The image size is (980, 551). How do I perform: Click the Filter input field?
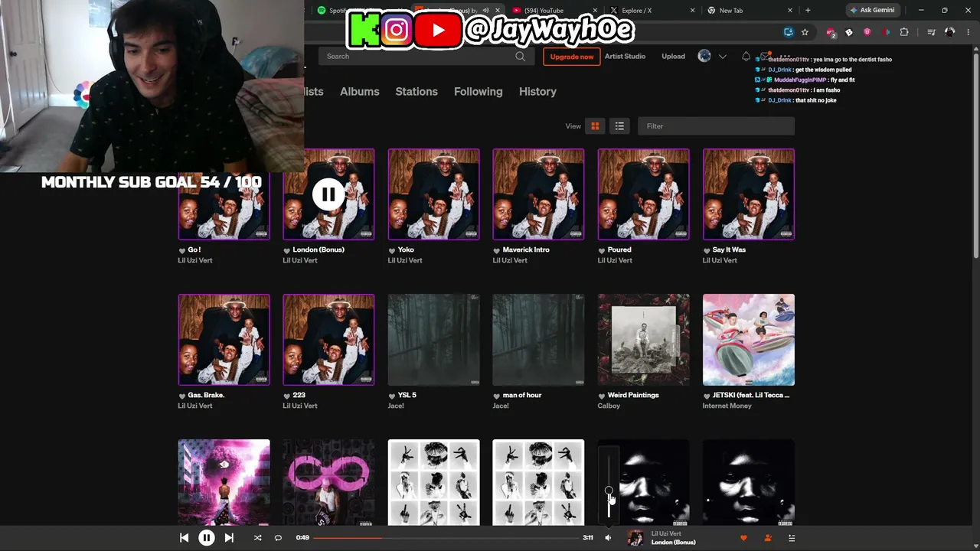pos(716,126)
